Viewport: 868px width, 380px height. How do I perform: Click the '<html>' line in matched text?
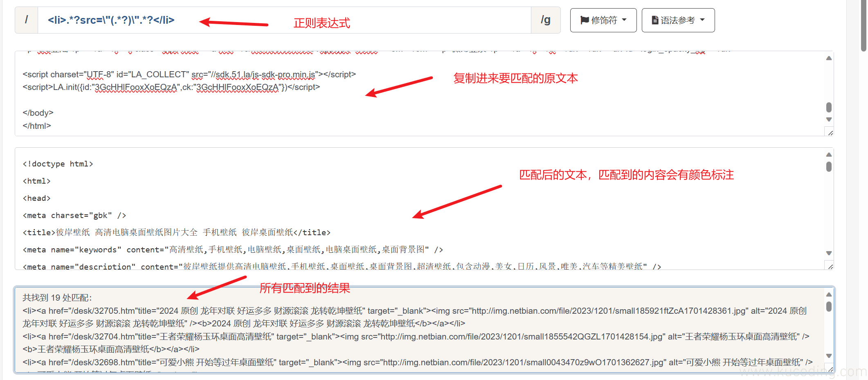point(36,181)
